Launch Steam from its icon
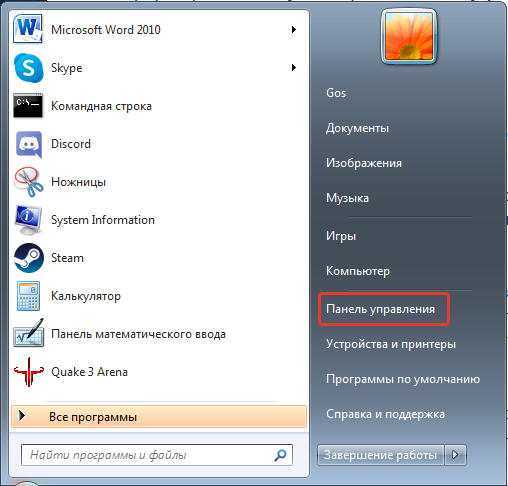 pyautogui.click(x=29, y=258)
